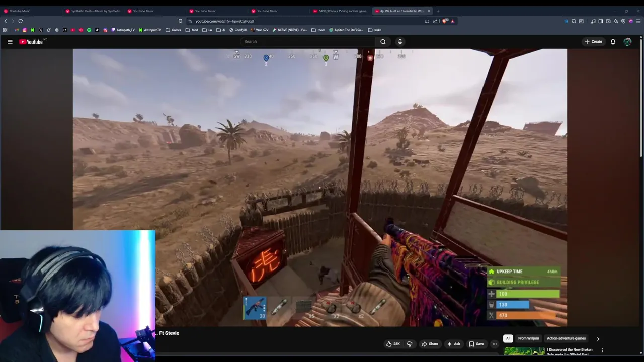Expand the stake bookmark folder
Viewport: 644px width, 362px height.
[374, 30]
